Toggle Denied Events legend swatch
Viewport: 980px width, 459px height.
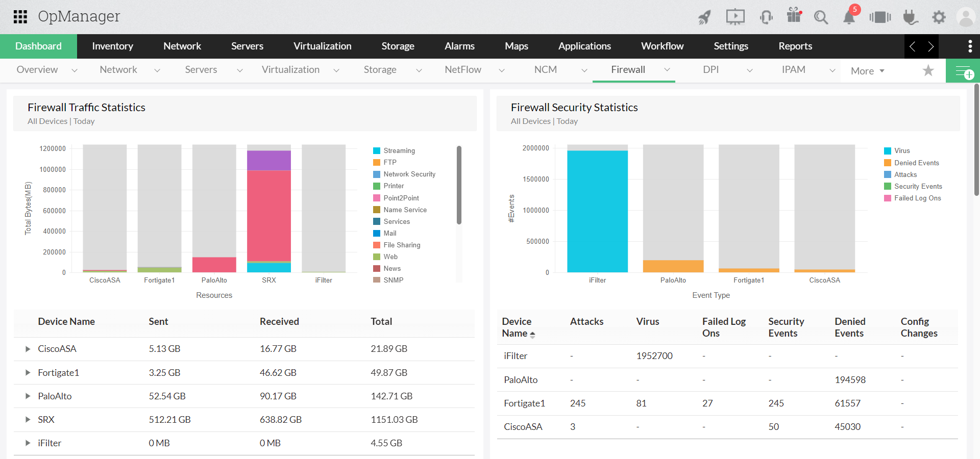(x=888, y=163)
